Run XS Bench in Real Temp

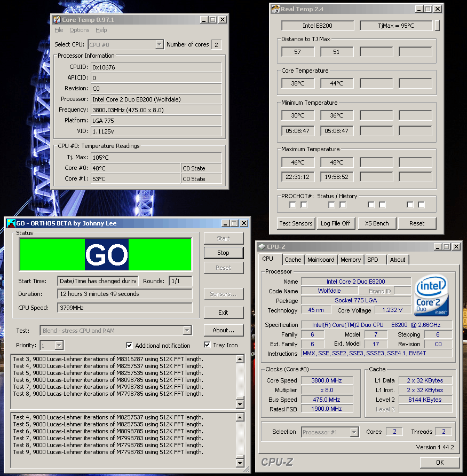[x=377, y=223]
